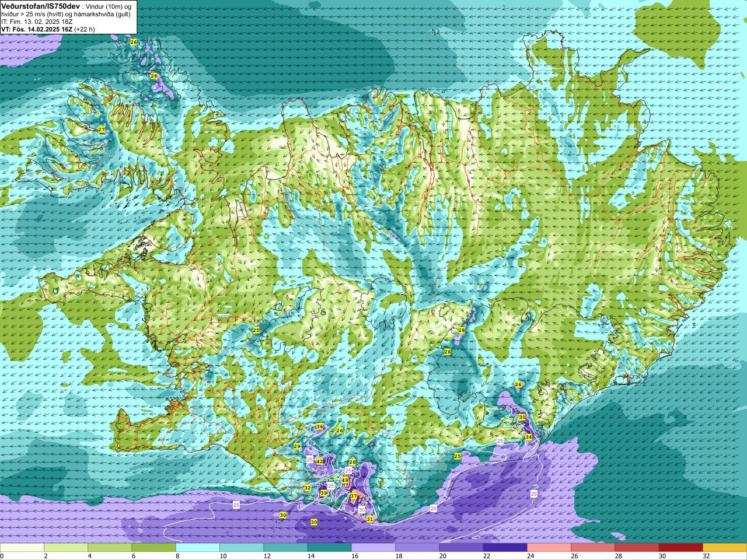Click the 26–28 m/s salmon legend swatch
The width and height of the screenshot is (747, 560).
(x=593, y=548)
